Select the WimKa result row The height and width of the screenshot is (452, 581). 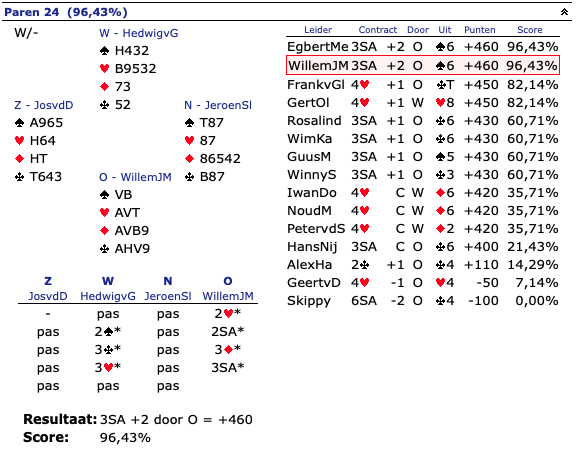(423, 139)
